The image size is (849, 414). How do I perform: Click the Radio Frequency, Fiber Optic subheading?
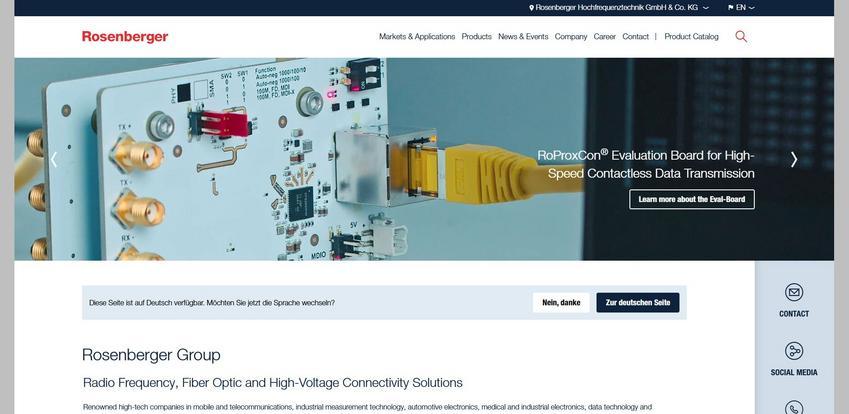272,383
